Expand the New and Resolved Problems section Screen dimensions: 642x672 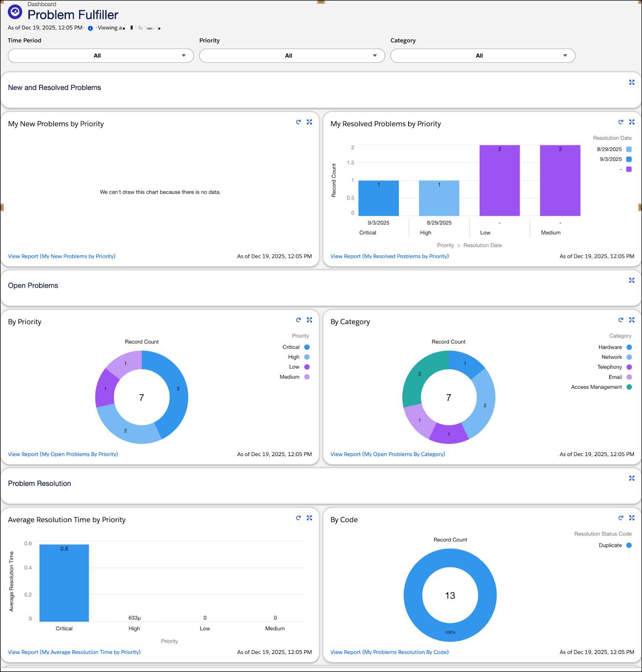(632, 82)
